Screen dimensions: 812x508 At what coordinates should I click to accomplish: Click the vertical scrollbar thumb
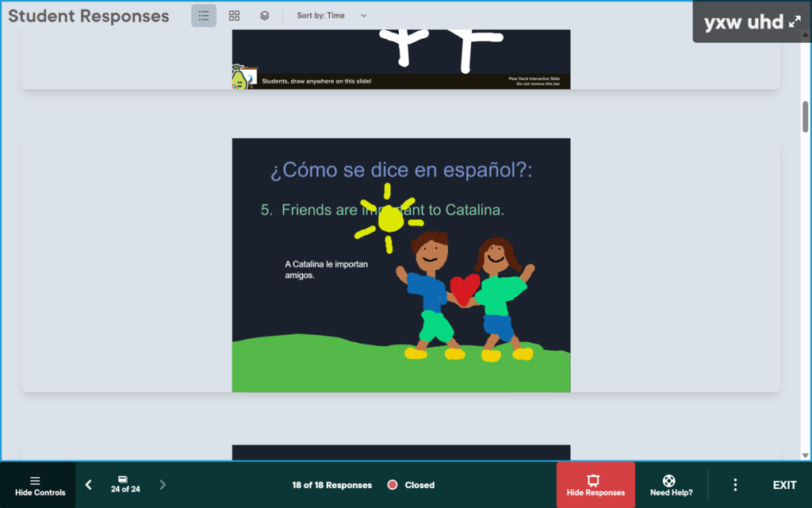coord(806,117)
